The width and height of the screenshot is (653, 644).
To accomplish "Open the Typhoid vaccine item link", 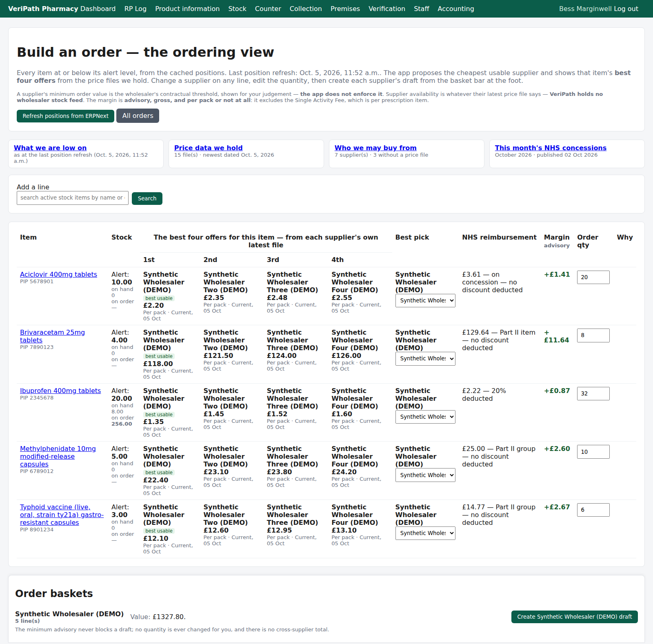I will 62,515.
